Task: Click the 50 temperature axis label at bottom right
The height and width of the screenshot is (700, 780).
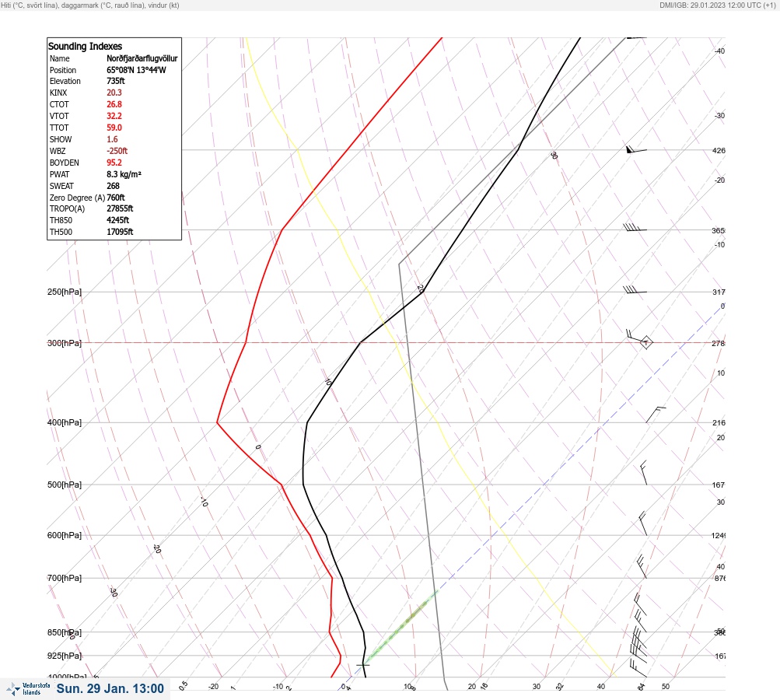Action: click(666, 687)
